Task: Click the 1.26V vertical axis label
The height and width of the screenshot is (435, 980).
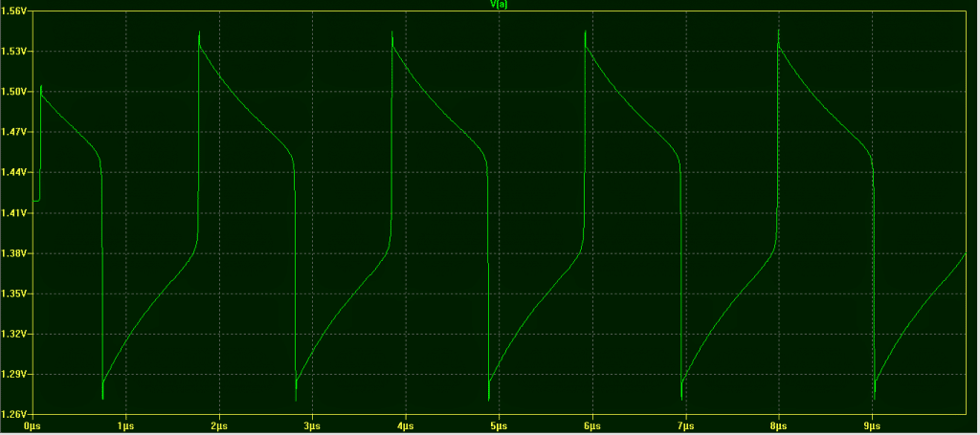Action: (15, 415)
